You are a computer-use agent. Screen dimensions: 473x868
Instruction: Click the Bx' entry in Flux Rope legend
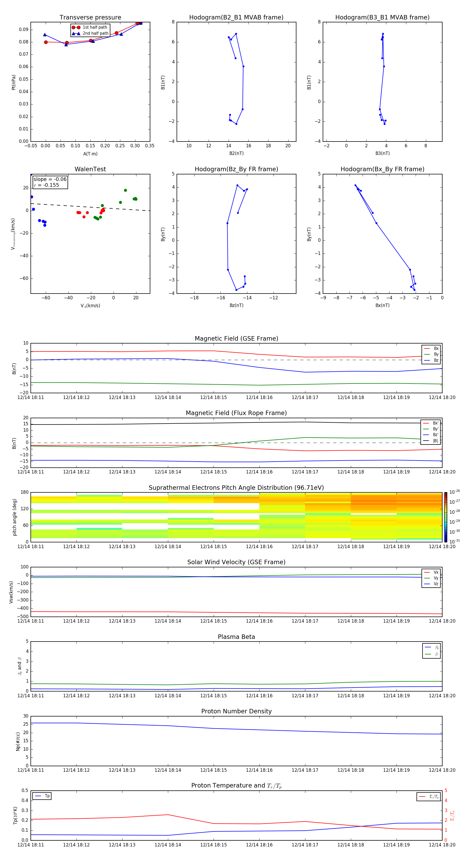pyautogui.click(x=431, y=423)
